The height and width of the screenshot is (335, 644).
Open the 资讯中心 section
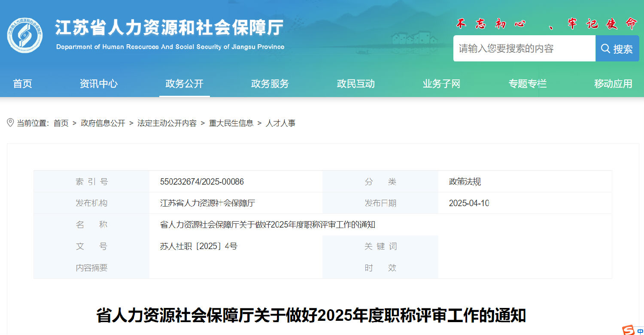pos(98,84)
